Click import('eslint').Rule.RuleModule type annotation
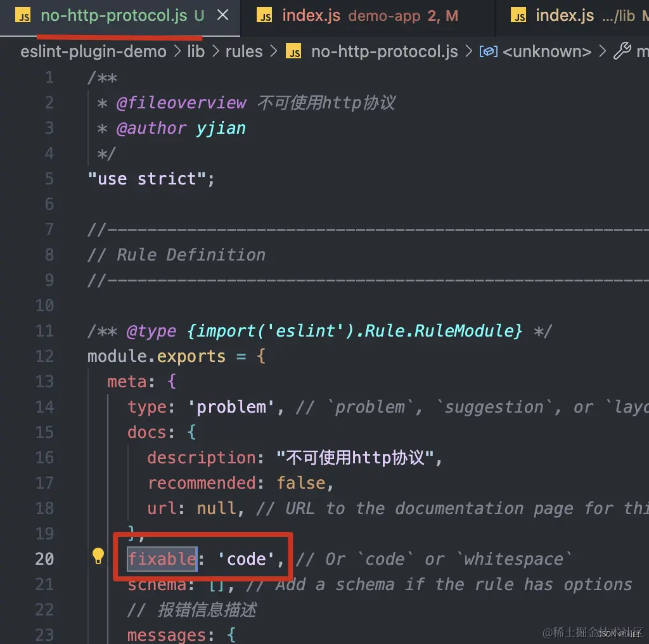 (354, 331)
